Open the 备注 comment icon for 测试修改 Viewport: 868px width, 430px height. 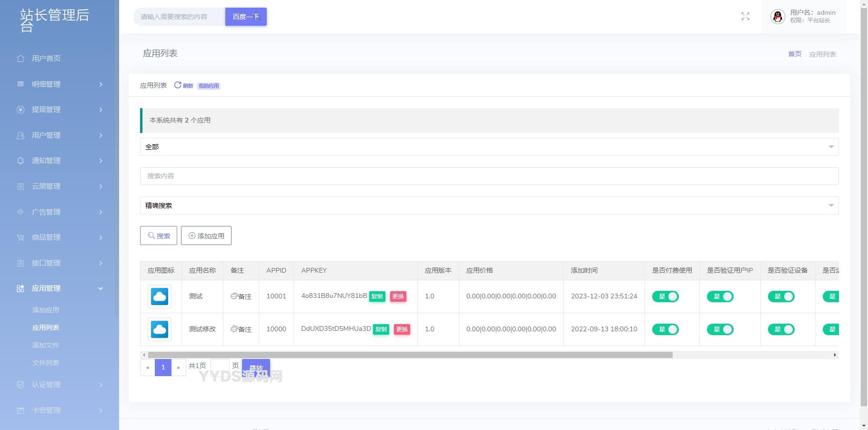point(234,329)
